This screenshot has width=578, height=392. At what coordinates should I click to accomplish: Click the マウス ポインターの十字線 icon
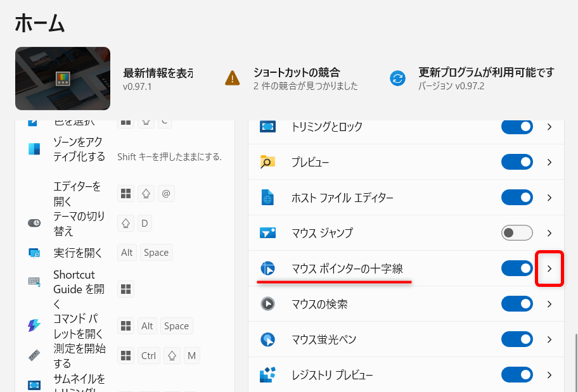tap(267, 269)
